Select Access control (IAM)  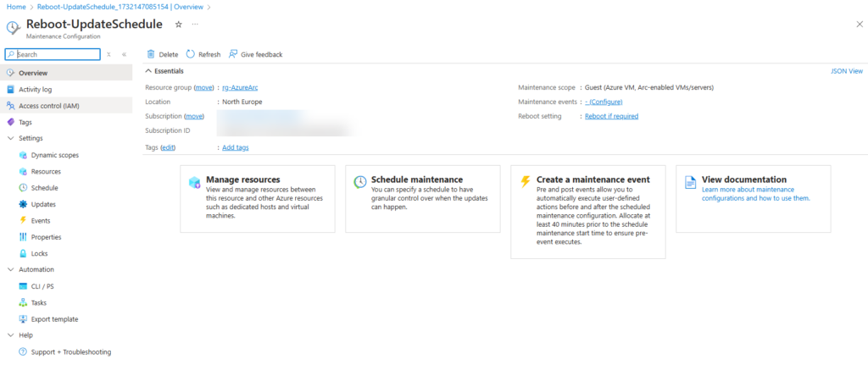tap(66, 106)
